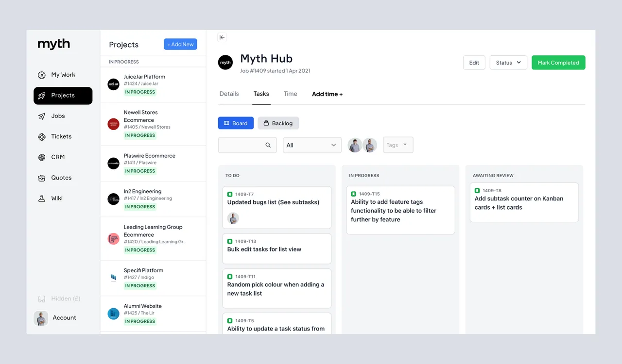Click assignee avatar on Updated bugs list card

pos(233,218)
